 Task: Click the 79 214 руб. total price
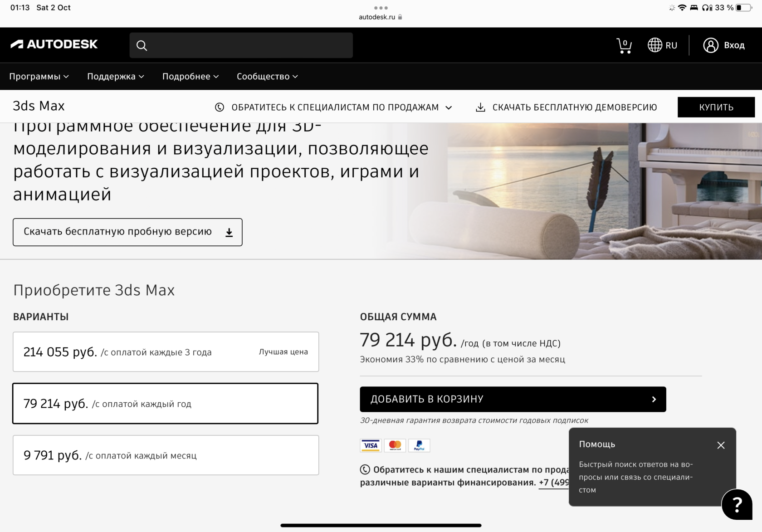pyautogui.click(x=408, y=340)
